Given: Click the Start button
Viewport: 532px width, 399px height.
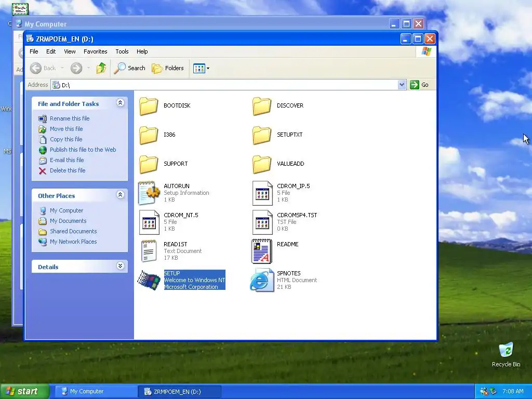Looking at the screenshot, I should [25, 391].
